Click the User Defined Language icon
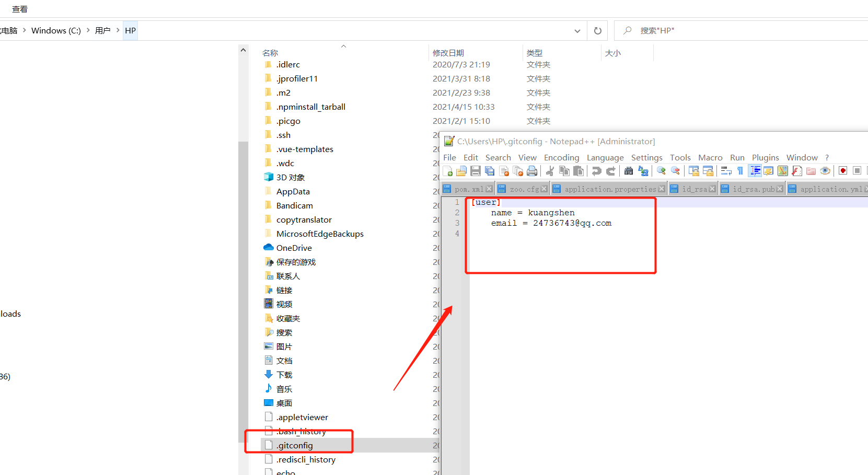Viewport: 868px width, 475px height. pos(769,171)
